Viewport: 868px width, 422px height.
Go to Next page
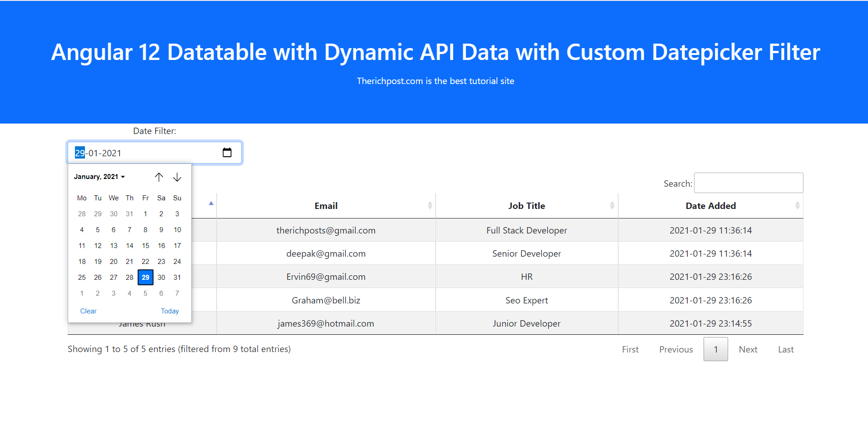(x=748, y=349)
